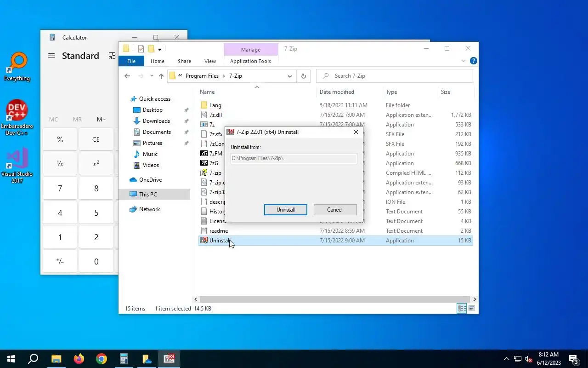The height and width of the screenshot is (368, 588).
Task: Open Documents in navigation pane
Action: click(x=157, y=132)
